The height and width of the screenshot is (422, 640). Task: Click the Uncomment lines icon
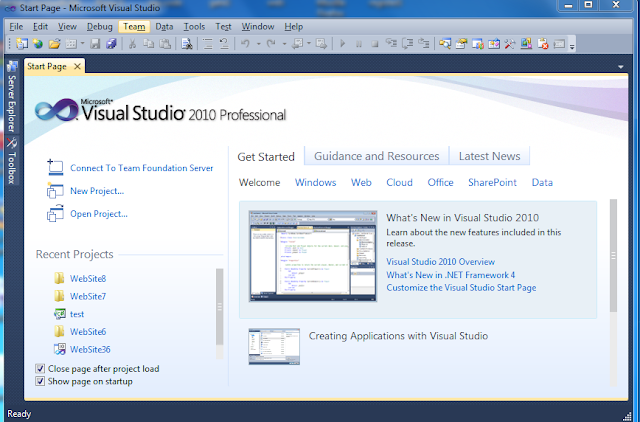[224, 44]
